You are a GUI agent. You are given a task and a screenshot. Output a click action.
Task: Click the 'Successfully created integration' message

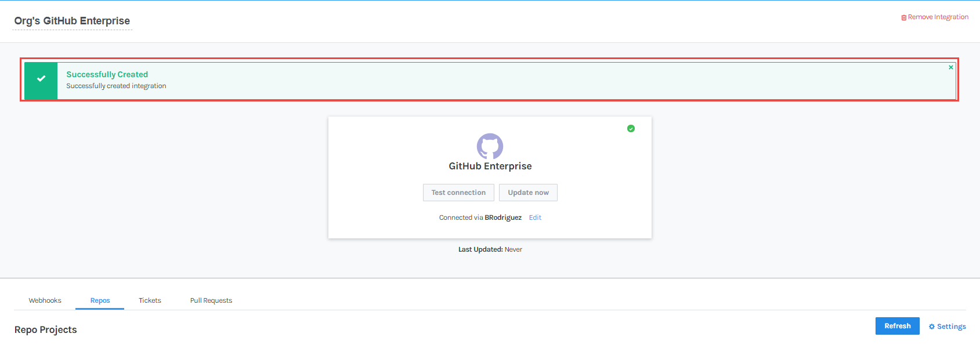point(116,86)
